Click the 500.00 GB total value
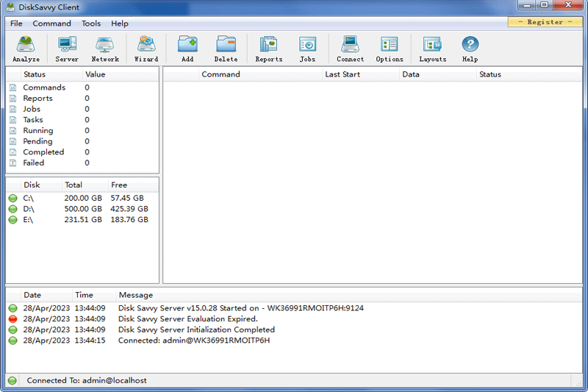The image size is (588, 392). [x=83, y=209]
